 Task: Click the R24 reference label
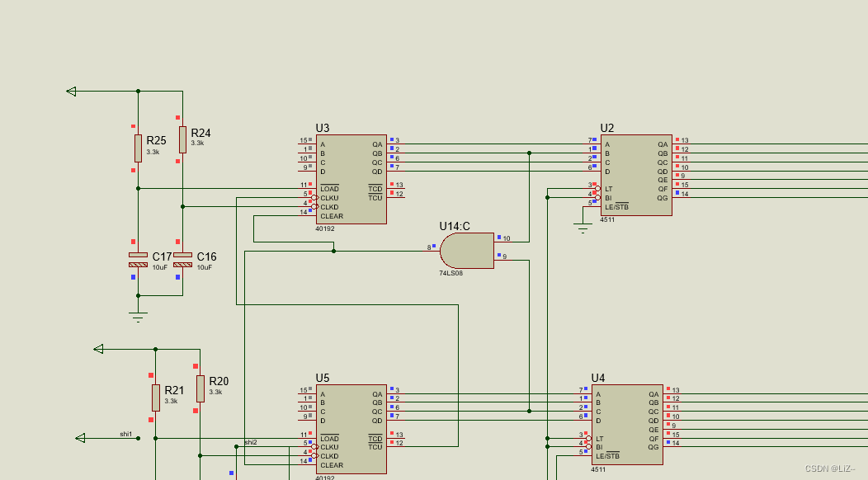[200, 133]
